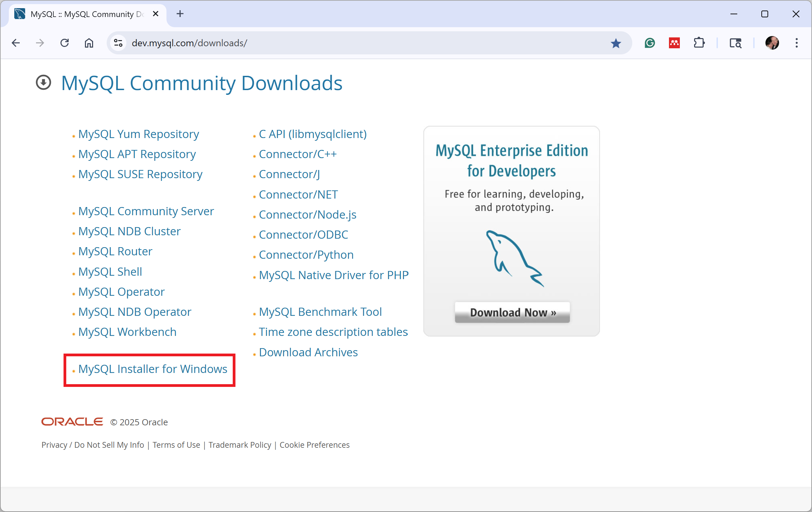Click MySQL Enterprise Edition for Developers title
The image size is (812, 512).
click(512, 160)
